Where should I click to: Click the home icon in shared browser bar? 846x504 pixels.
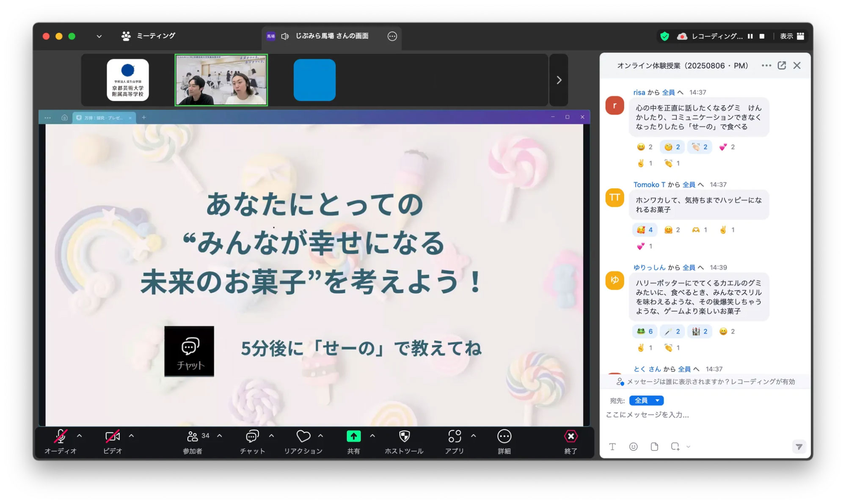[64, 118]
